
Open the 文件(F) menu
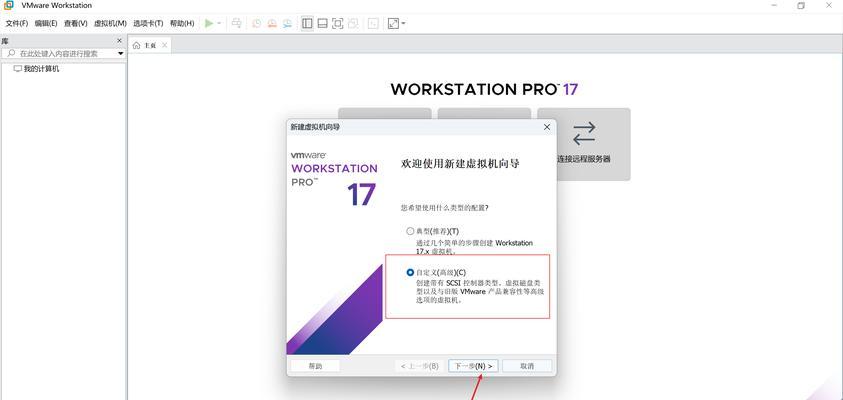click(x=17, y=24)
